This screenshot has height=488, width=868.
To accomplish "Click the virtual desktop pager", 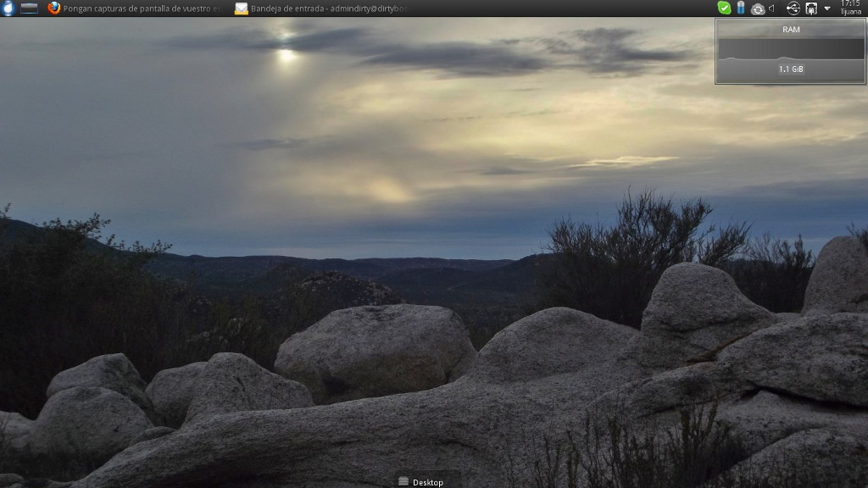I will click(x=30, y=8).
